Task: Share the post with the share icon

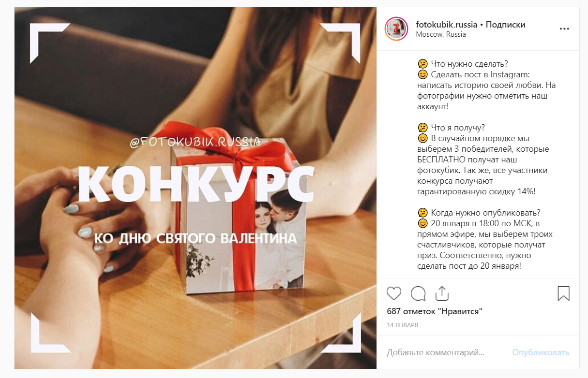Action: coord(442,293)
